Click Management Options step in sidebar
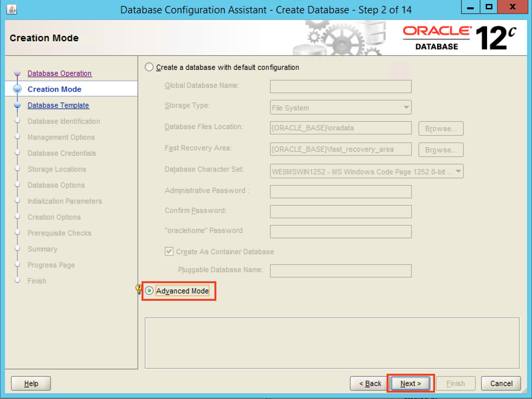This screenshot has width=532, height=399. coord(61,137)
